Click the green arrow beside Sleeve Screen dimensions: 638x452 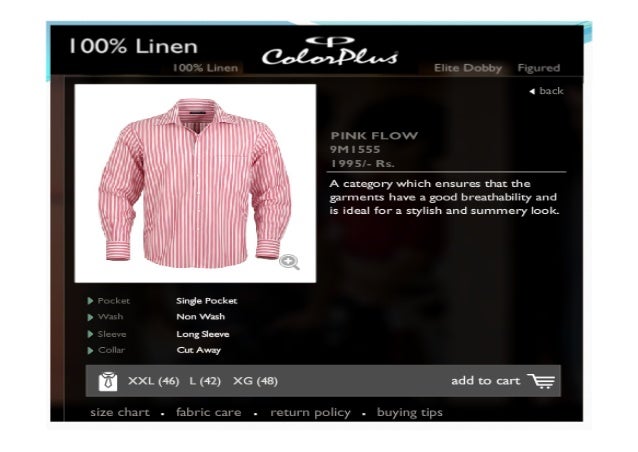click(x=90, y=334)
